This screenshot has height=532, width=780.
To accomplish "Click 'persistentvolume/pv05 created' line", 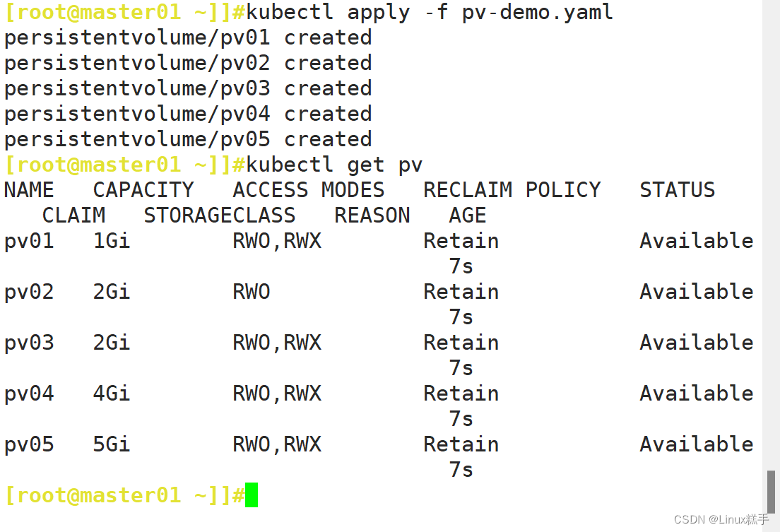I will [x=188, y=139].
